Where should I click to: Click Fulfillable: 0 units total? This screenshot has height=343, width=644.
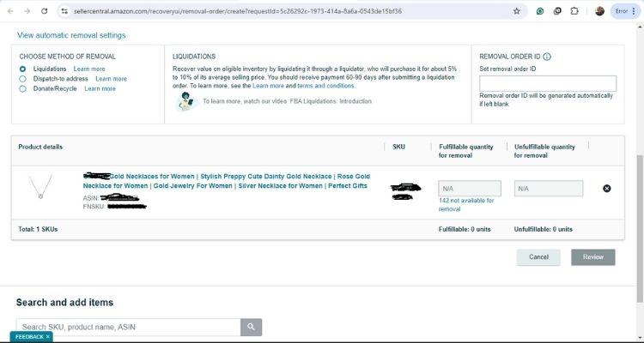465,229
